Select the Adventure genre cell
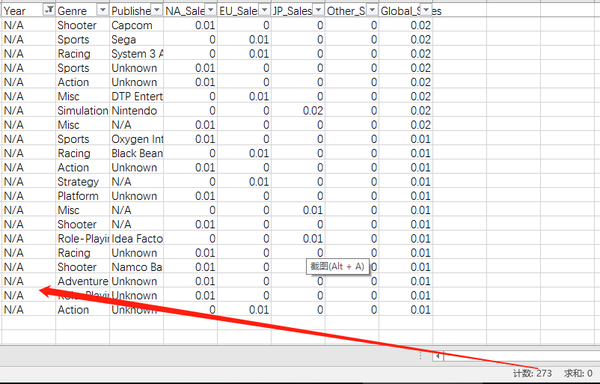Screen dimensions: 600x384 83,281
